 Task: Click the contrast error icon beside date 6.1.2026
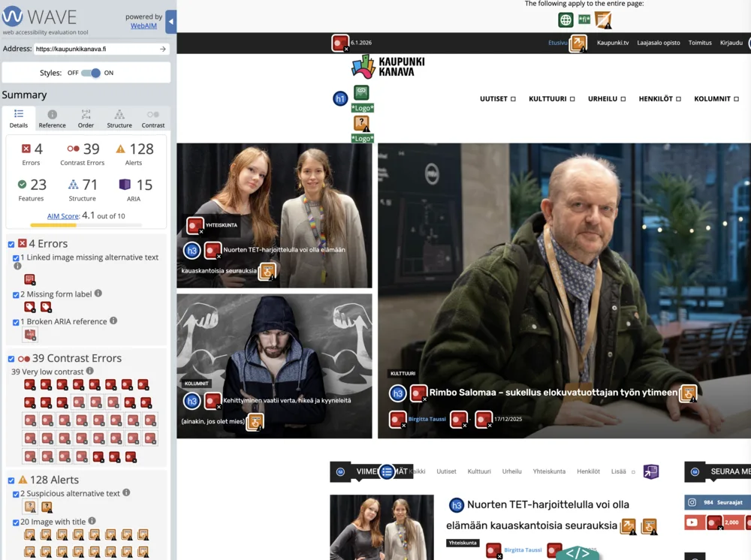(x=340, y=43)
